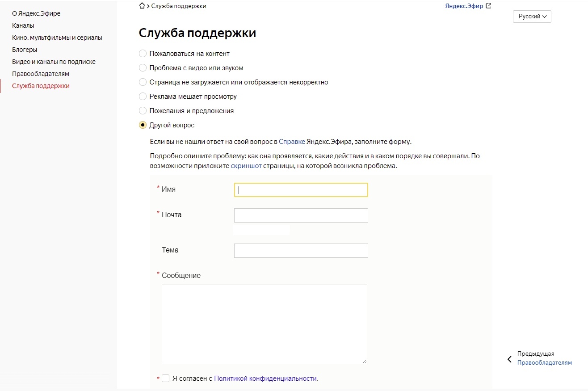This screenshot has width=588, height=391.
Task: Open "О Яндекс.Эфире" in sidebar
Action: pos(36,13)
